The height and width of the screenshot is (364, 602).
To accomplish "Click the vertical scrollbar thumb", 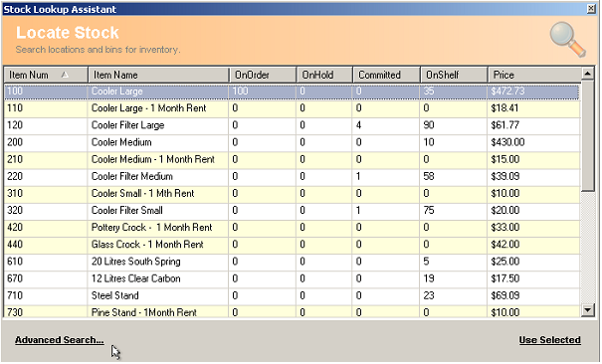I will click(588, 135).
